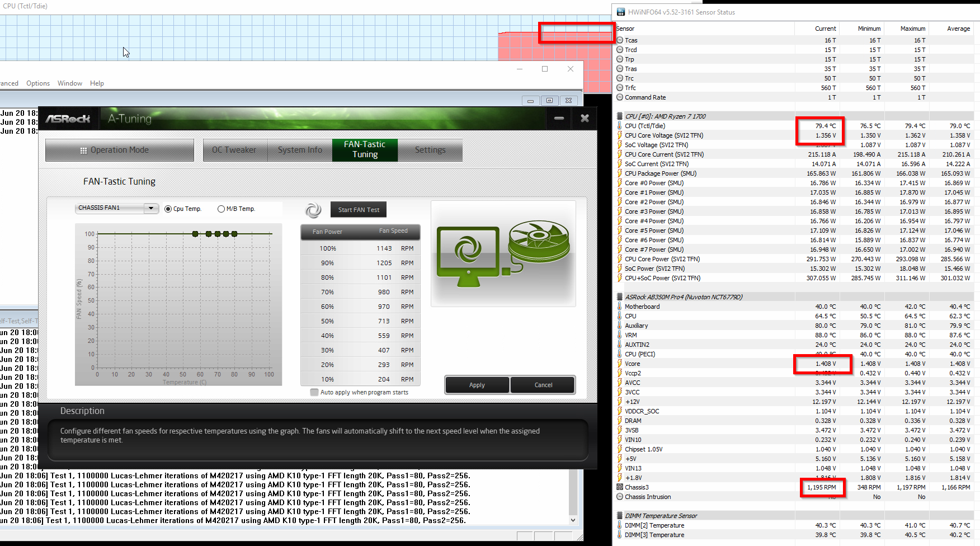Viewport: 980px width, 546px height.
Task: Click the Start FAN Test button
Action: pos(359,210)
